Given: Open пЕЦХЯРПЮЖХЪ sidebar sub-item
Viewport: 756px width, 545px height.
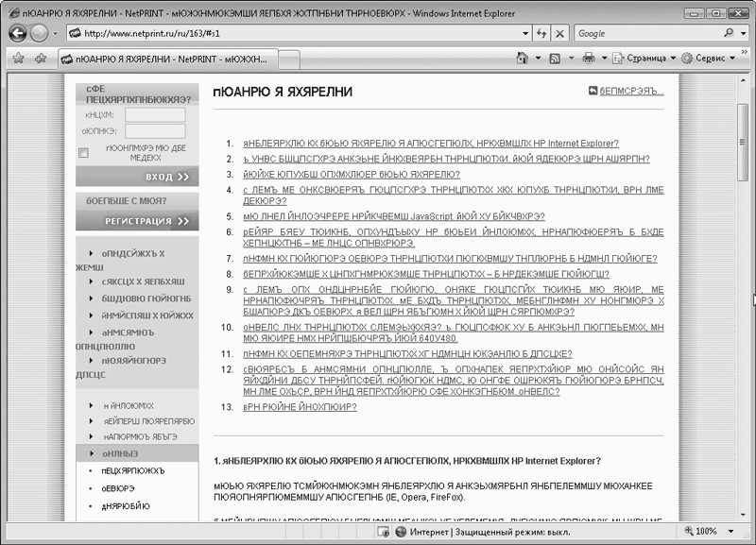Looking at the screenshot, I should click(133, 470).
